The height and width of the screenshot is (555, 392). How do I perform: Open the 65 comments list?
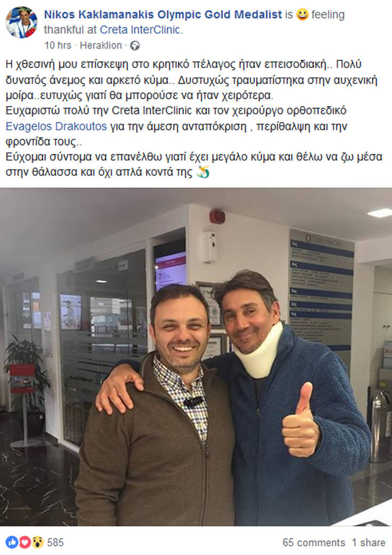coord(314,543)
